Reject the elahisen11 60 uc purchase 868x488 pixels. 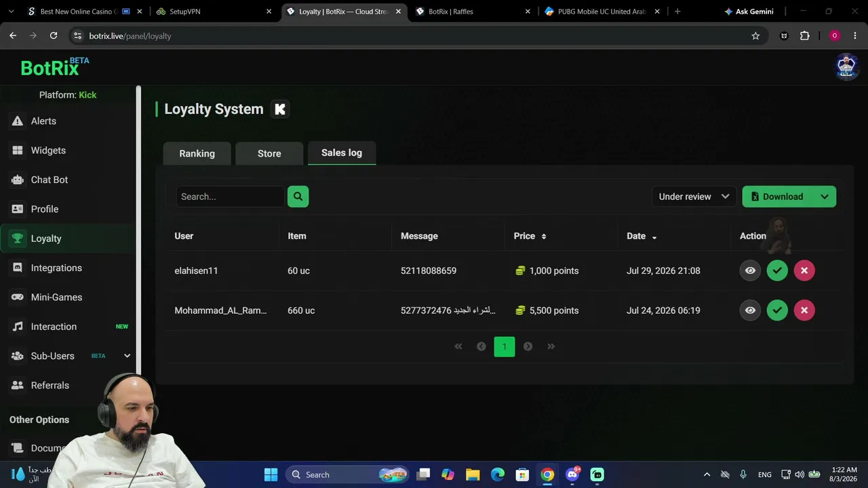pos(804,270)
